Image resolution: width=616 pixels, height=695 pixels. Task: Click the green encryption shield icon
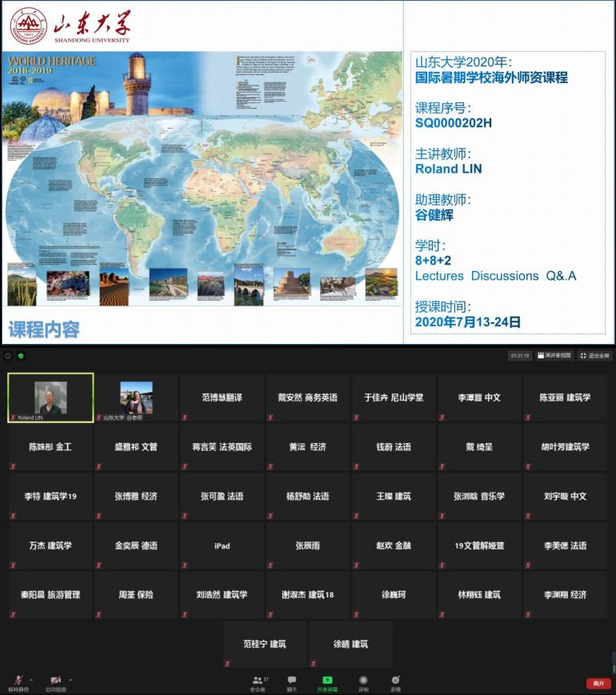pos(21,356)
